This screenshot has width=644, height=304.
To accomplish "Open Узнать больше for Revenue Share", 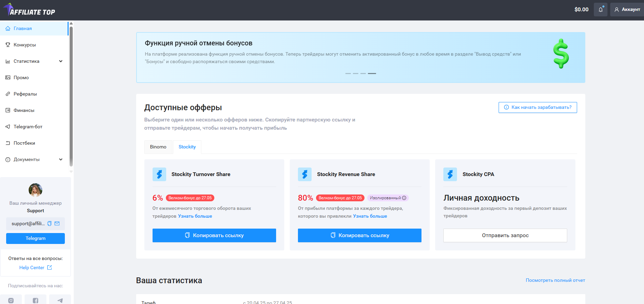I will pos(370,216).
